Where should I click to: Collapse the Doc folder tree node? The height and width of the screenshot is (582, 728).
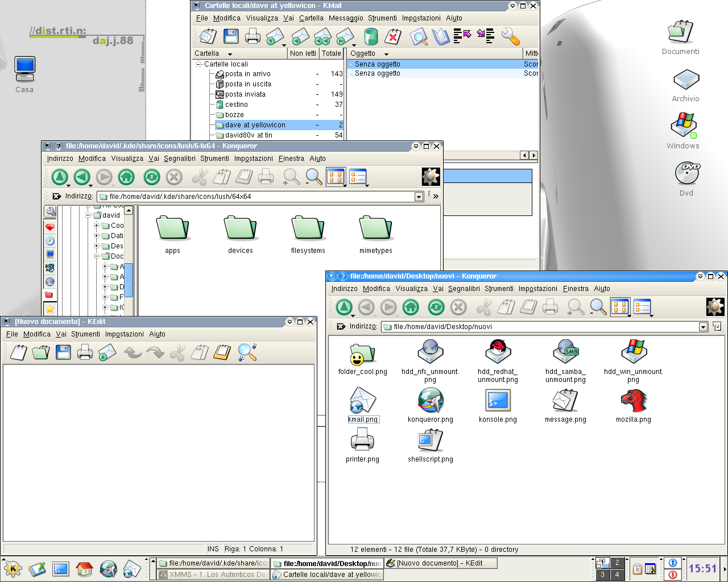[x=97, y=256]
